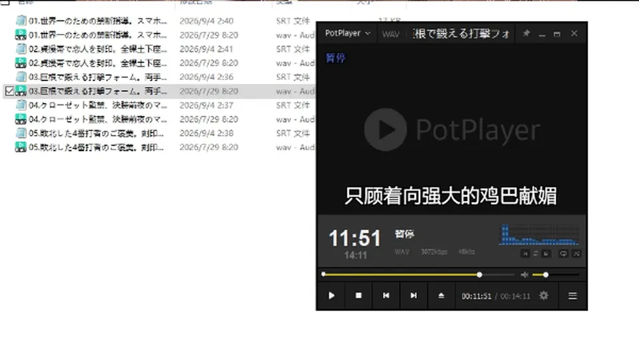This screenshot has height=364, width=639.
Task: Click date 2026/9/4 2:36 in file list
Action: click(x=206, y=77)
